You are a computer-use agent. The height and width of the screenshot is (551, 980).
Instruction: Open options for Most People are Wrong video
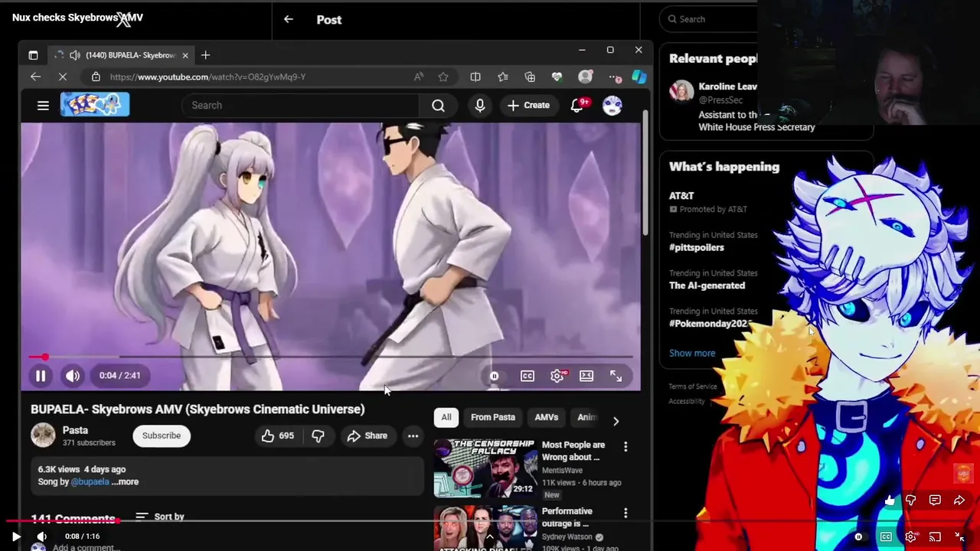tap(626, 446)
